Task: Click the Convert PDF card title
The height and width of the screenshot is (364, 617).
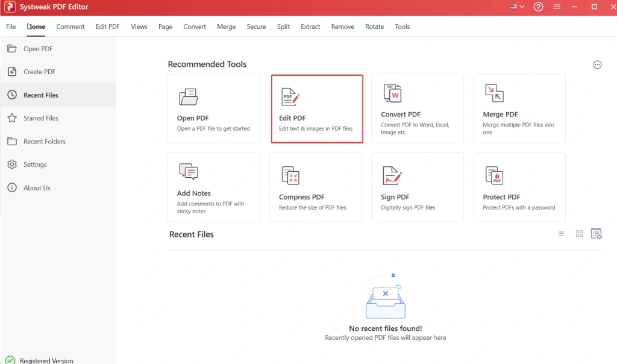Action: (401, 114)
